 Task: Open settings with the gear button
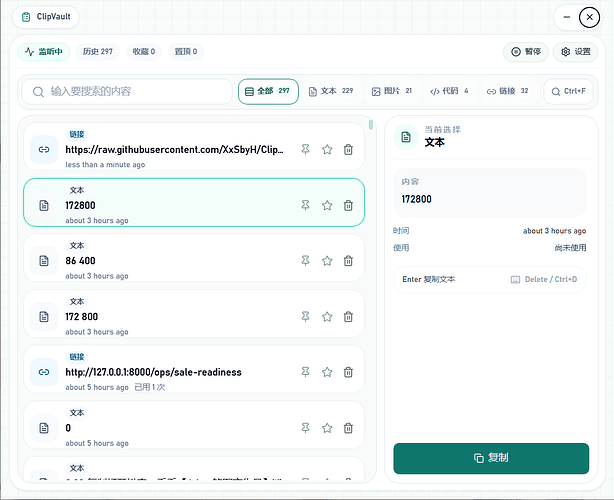(x=576, y=52)
